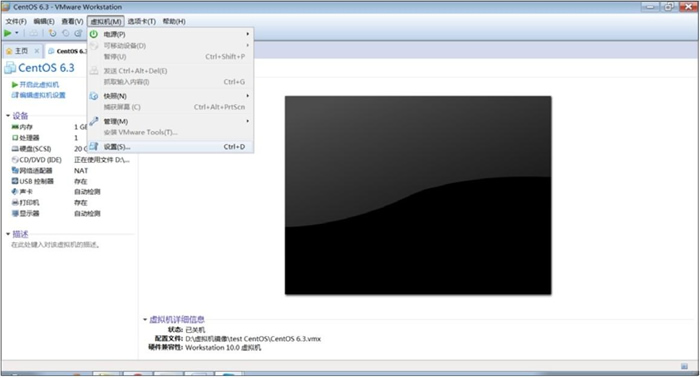Screen dimensions: 700x378
Task: Choose 设置(S)... from the VM menu
Action: 171,146
